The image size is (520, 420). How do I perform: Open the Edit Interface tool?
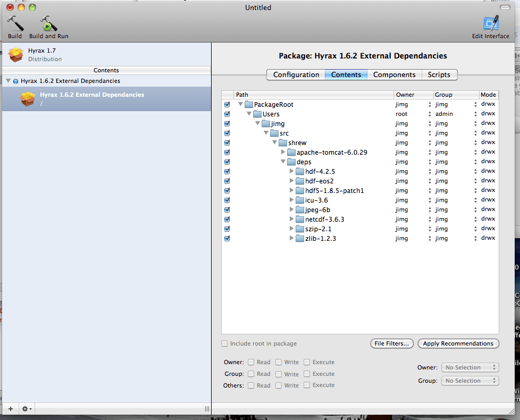pos(491,23)
